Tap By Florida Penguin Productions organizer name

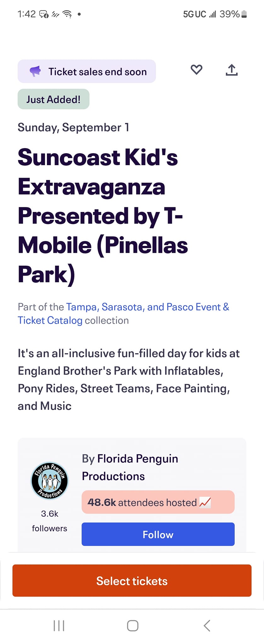(130, 467)
